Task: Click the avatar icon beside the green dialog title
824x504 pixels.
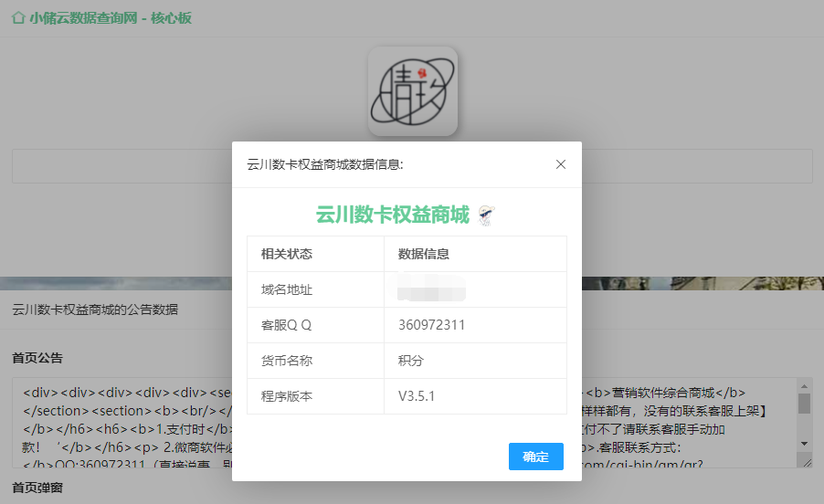Action: pos(486,215)
